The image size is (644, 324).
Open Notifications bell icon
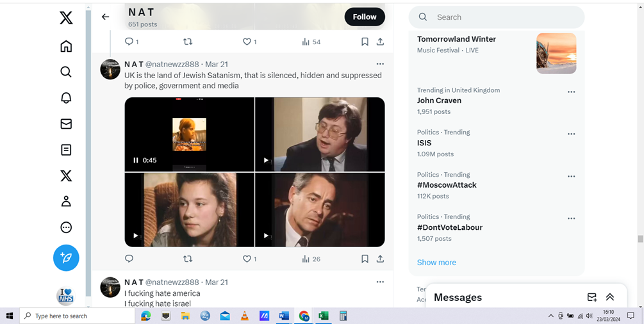click(66, 98)
